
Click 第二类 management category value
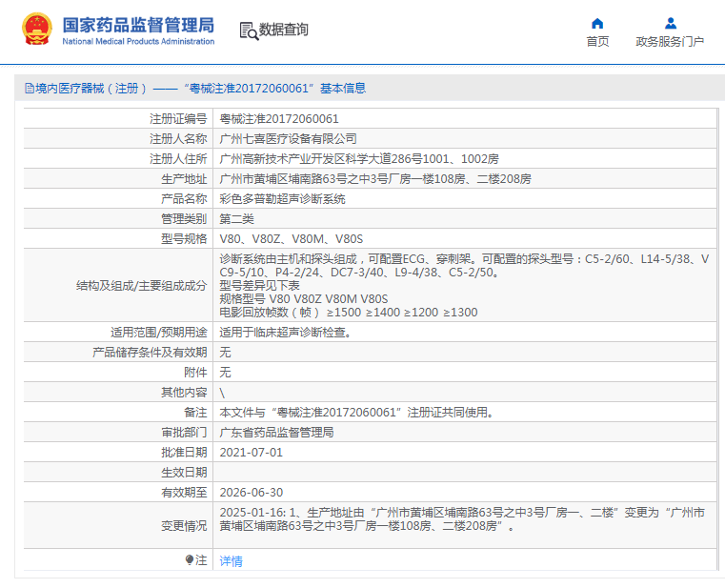pyautogui.click(x=236, y=219)
